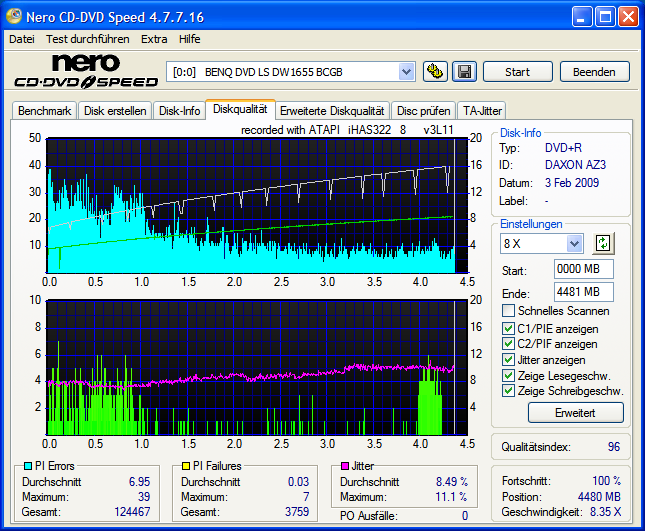Click the title bar application disc icon
Image resolution: width=645 pixels, height=531 pixels.
coord(14,16)
